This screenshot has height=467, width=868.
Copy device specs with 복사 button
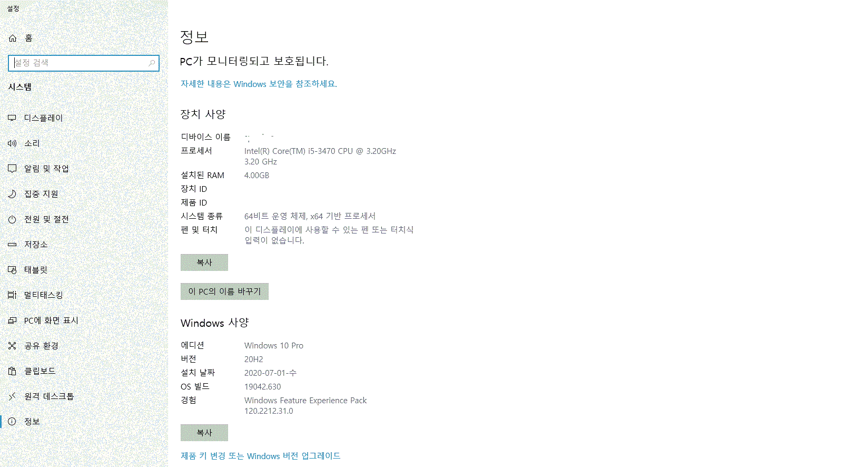point(204,262)
